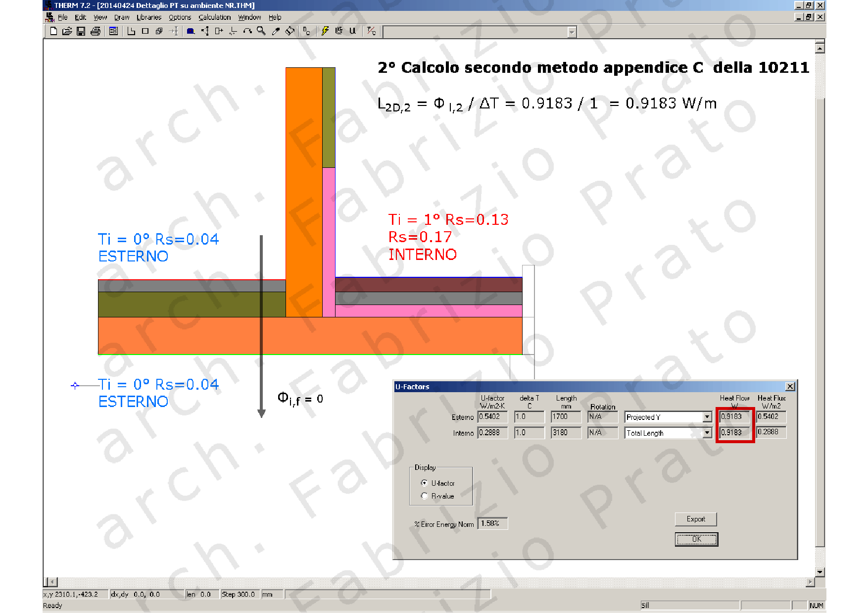Image resolution: width=868 pixels, height=614 pixels.
Task: Click the Esterno Heat Flow value 0.9183
Action: point(735,417)
